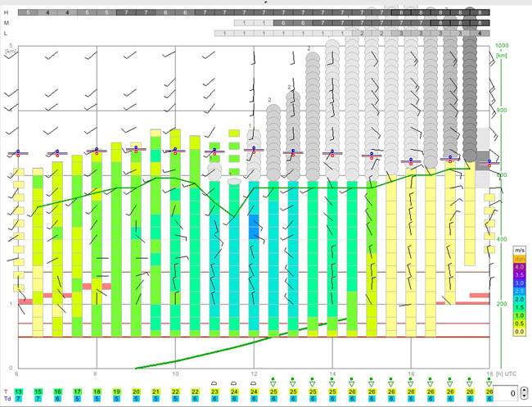Click the purple 4.0 legend swatch
The height and width of the screenshot is (407, 532).
[519, 267]
